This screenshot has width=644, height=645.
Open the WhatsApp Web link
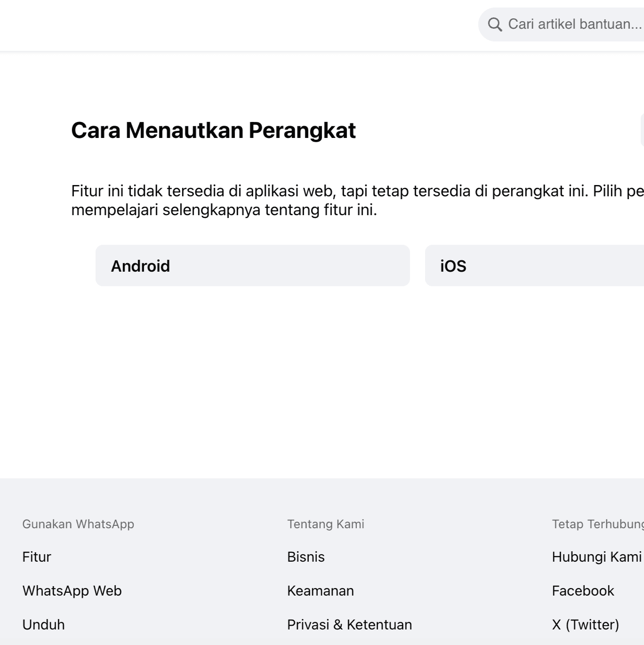72,591
